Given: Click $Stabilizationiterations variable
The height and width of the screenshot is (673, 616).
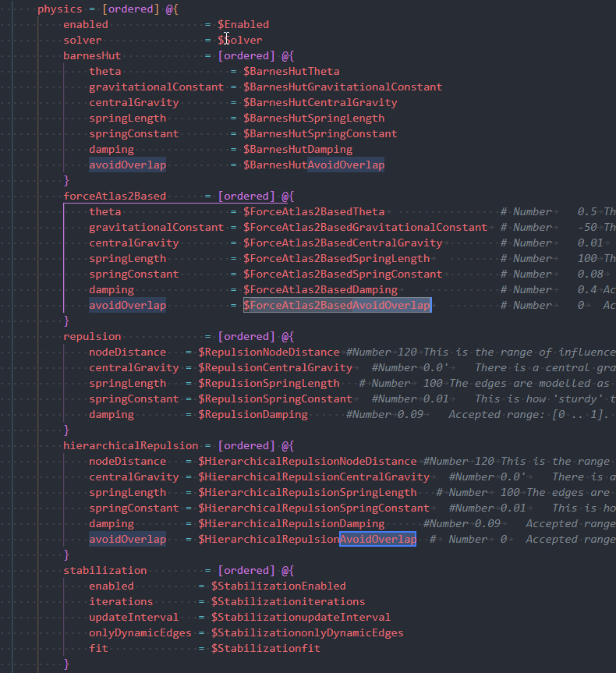Looking at the screenshot, I should click(x=288, y=602).
